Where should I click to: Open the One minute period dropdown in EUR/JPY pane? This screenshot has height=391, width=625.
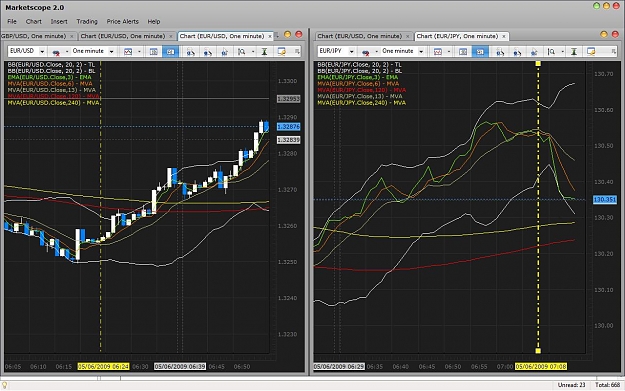[x=421, y=52]
